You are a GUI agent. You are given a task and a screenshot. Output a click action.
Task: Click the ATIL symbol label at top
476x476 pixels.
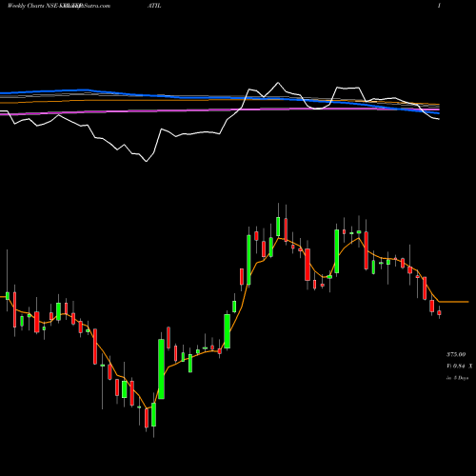point(154,6)
